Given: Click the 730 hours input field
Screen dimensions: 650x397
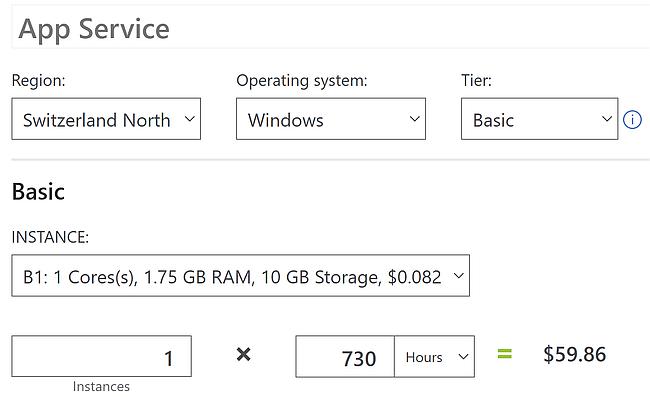Looking at the screenshot, I should [x=345, y=356].
